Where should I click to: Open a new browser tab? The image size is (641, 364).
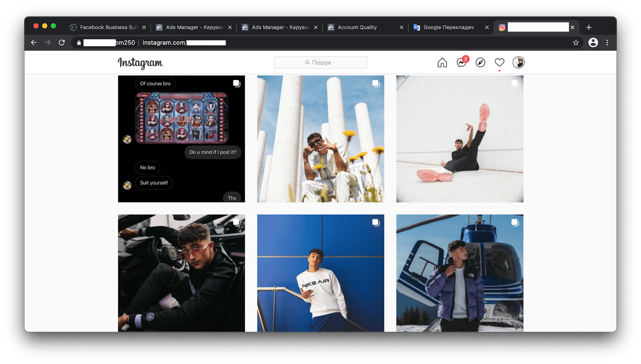pos(589,27)
